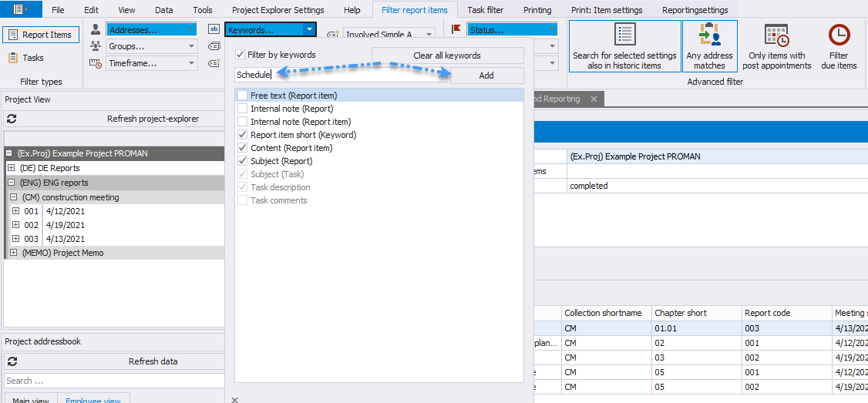Check Free text (Report item)
This screenshot has height=403, width=868.
click(x=242, y=96)
